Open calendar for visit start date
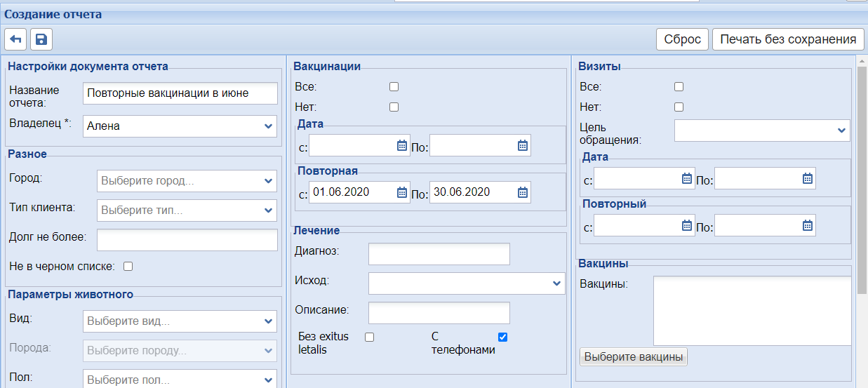The height and width of the screenshot is (388, 868). 687,178
